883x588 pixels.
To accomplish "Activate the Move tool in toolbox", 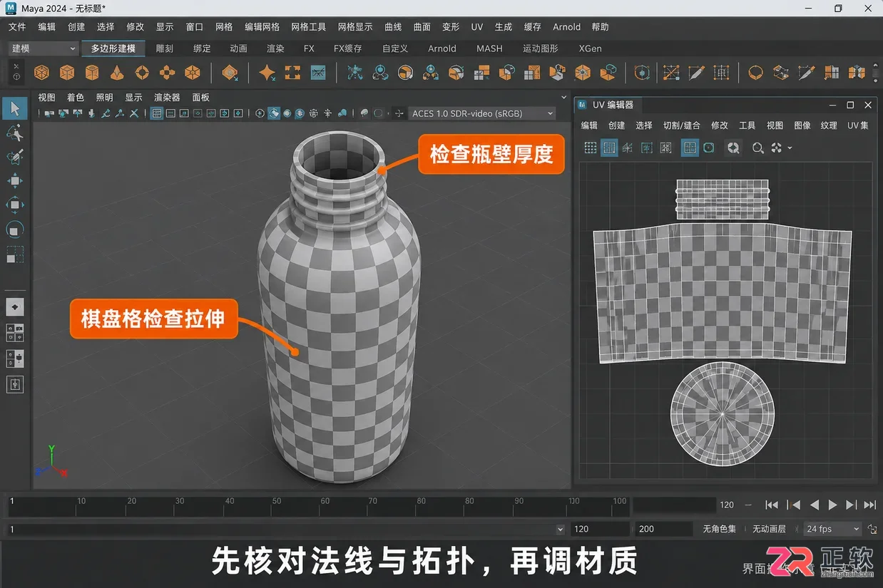I will (x=15, y=182).
